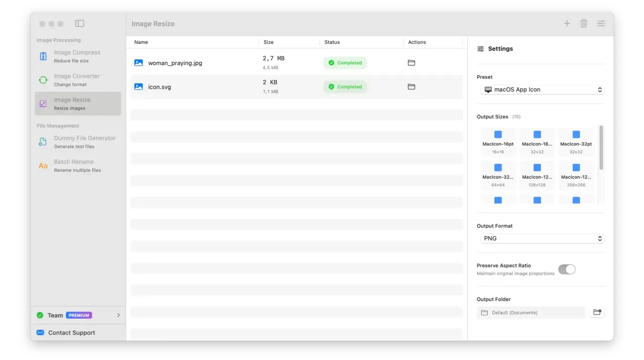Click the Name column header
The height and width of the screenshot is (360, 644).
point(142,42)
